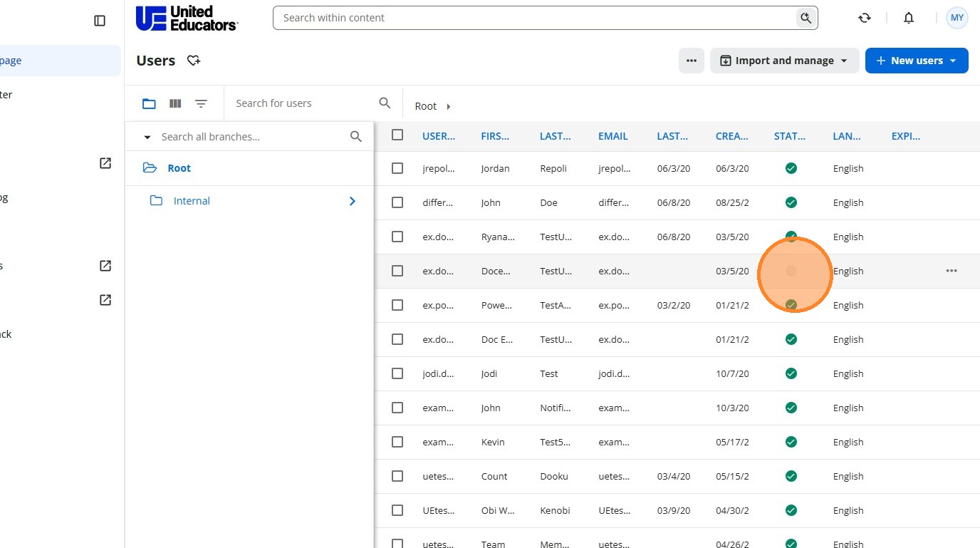Click the 10/7/20 creation date cell
The image size is (980, 548).
coord(732,373)
